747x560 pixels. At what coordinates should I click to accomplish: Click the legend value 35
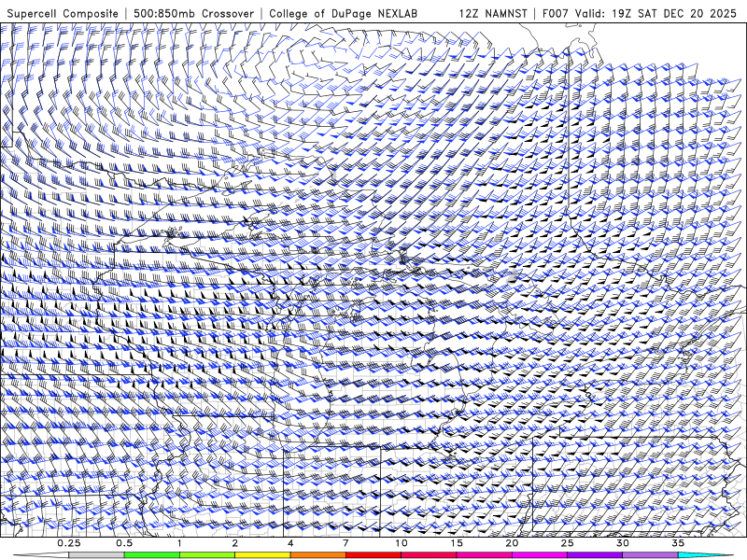pyautogui.click(x=678, y=543)
